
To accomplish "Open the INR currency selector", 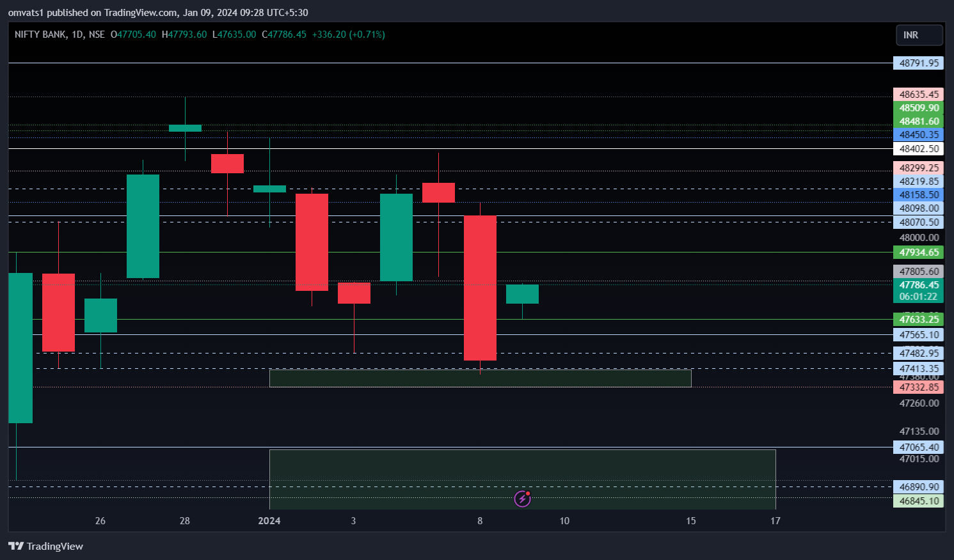I will click(919, 35).
